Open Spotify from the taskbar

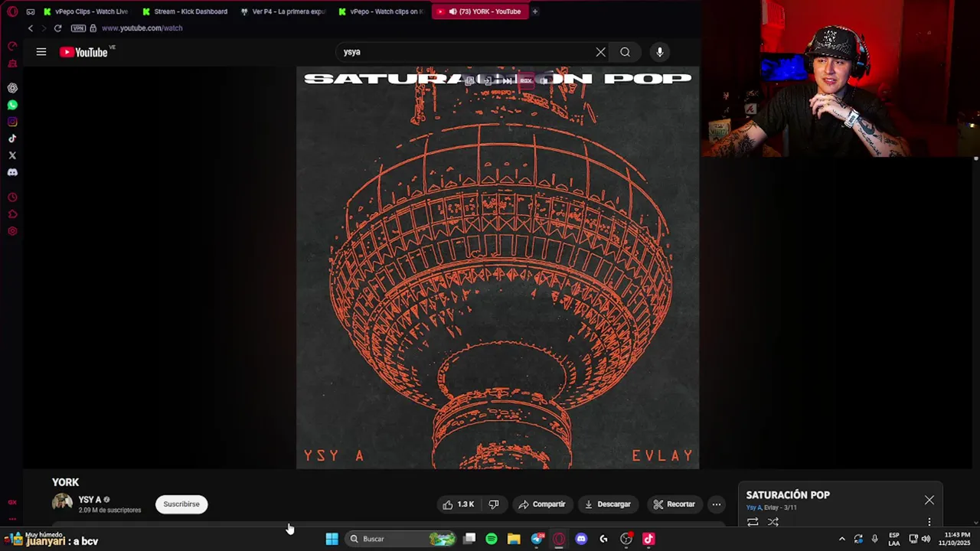click(x=492, y=539)
